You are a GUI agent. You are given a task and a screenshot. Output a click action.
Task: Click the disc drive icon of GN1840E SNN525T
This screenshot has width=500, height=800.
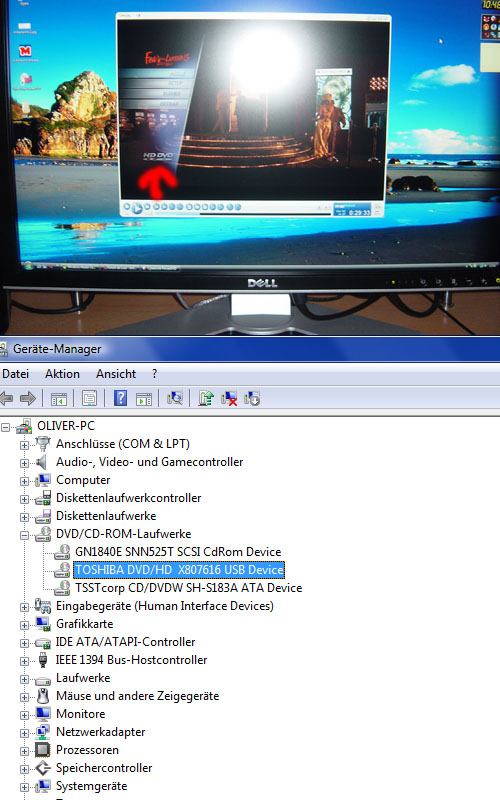pyautogui.click(x=62, y=552)
